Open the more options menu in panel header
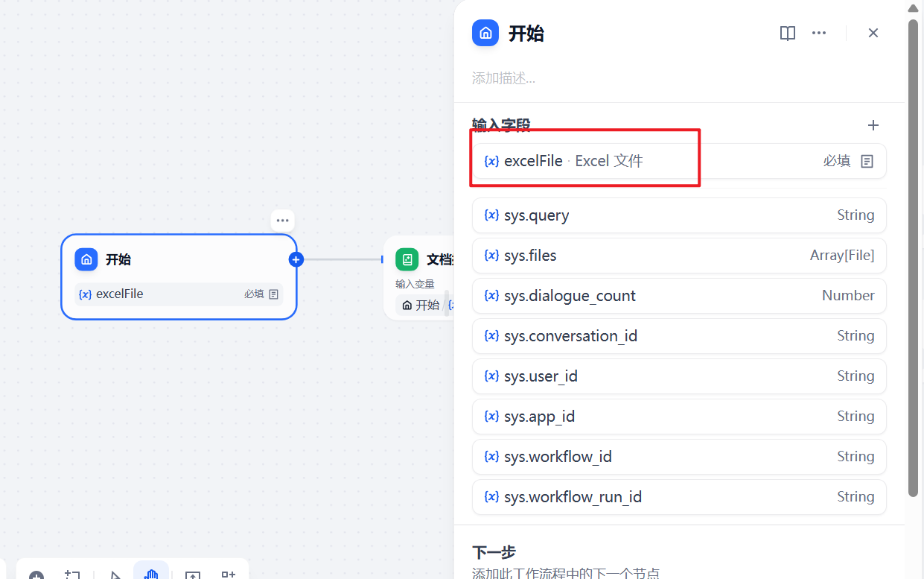Viewport: 924px width, 579px height. click(819, 34)
